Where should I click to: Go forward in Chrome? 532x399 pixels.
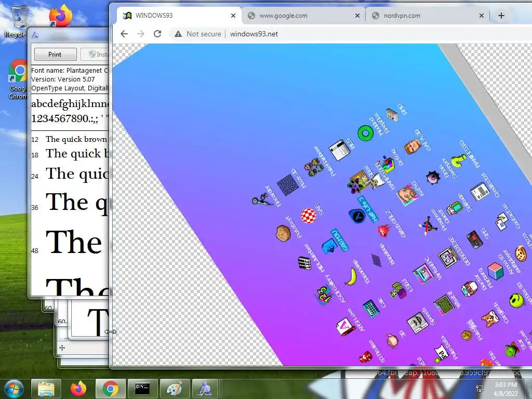140,34
